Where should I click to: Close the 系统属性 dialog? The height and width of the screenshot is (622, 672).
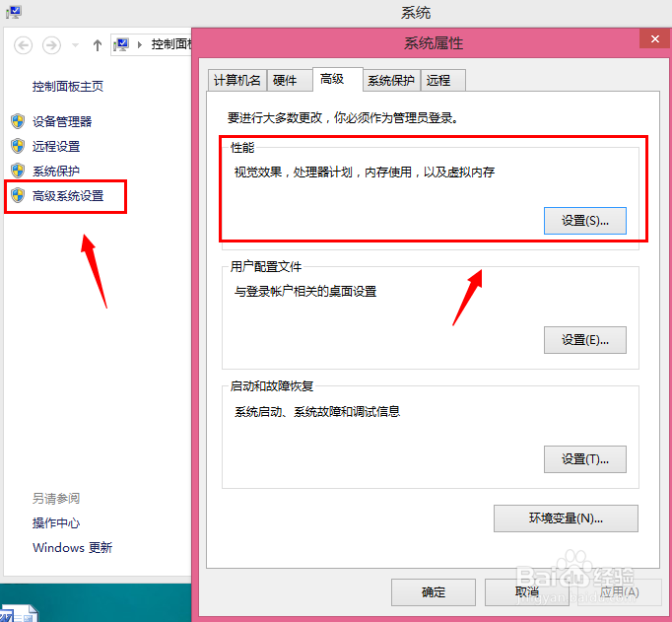coord(655,38)
